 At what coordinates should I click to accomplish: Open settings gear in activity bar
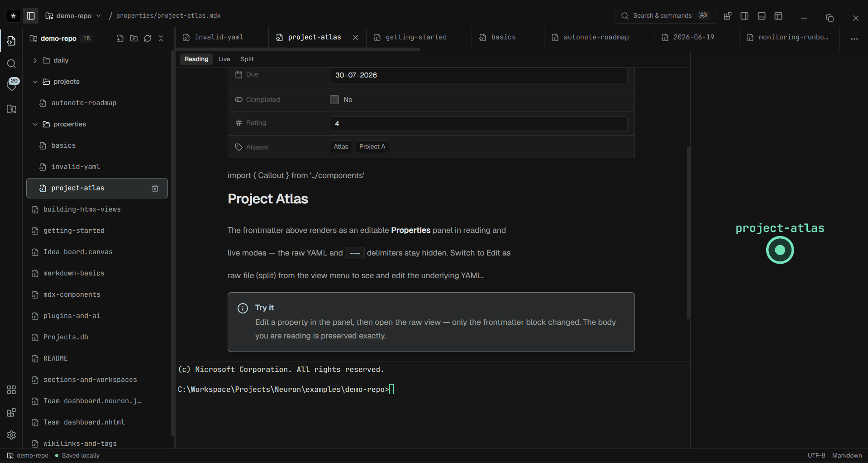pos(12,435)
